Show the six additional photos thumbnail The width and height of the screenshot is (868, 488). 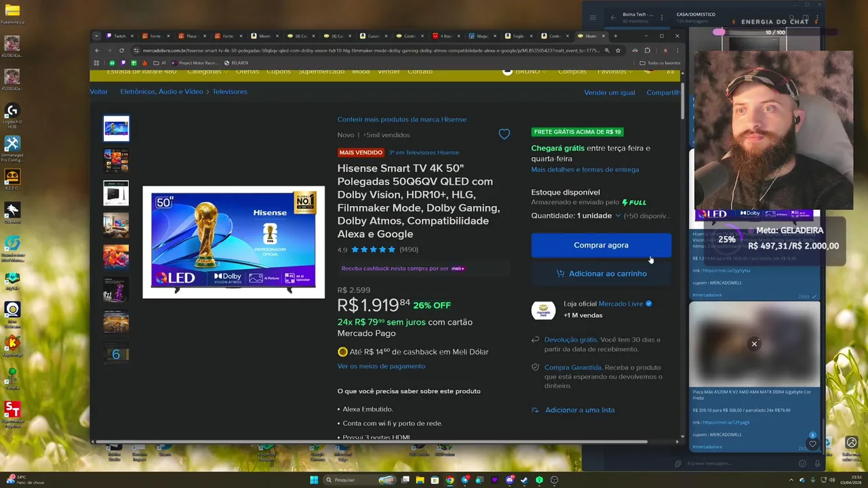(116, 354)
